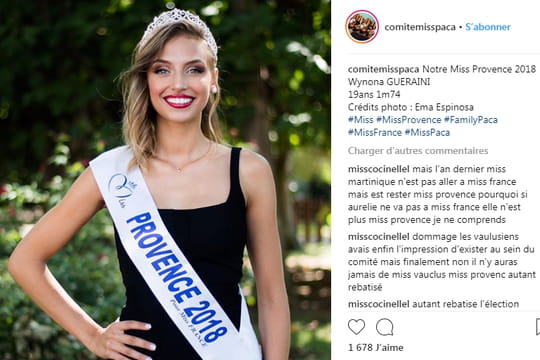Open the #MissProvence hashtag
The height and width of the screenshot is (360, 540).
408,120
